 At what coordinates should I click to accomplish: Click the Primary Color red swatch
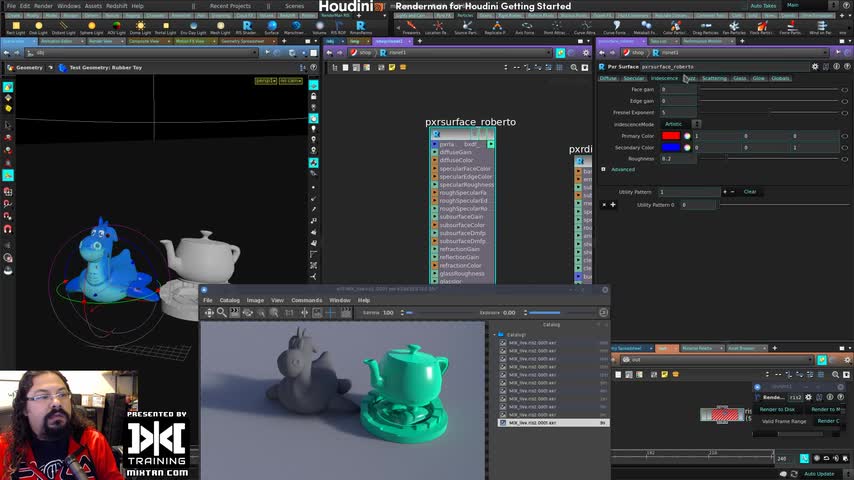point(671,136)
